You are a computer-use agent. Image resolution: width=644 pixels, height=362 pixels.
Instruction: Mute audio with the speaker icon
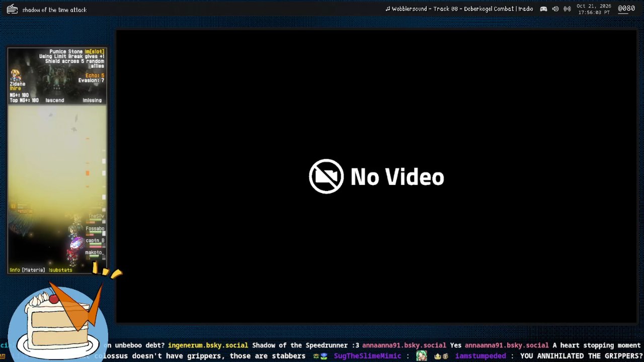click(555, 9)
